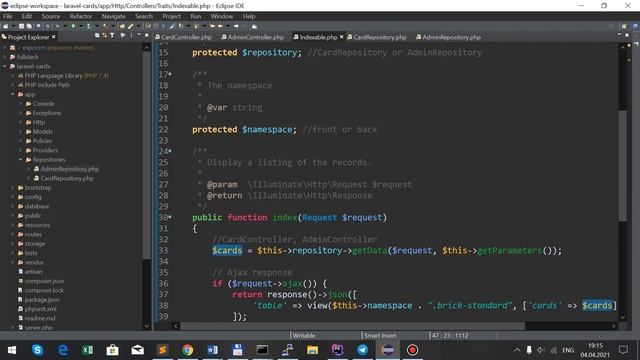Open Skype from taskbar
640x360 pixels.
click(38, 350)
